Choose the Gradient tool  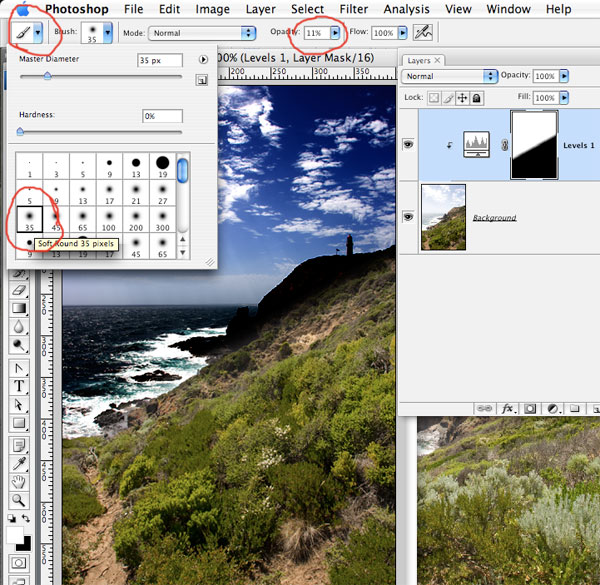[x=19, y=309]
